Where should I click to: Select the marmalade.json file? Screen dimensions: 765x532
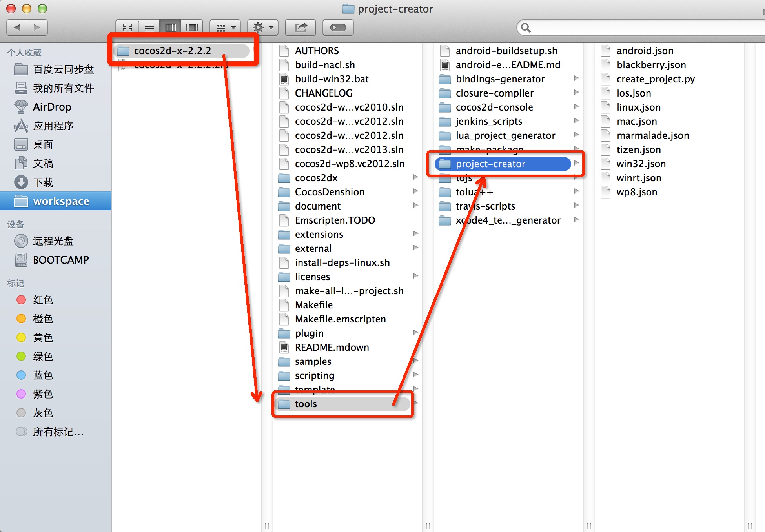tap(664, 136)
